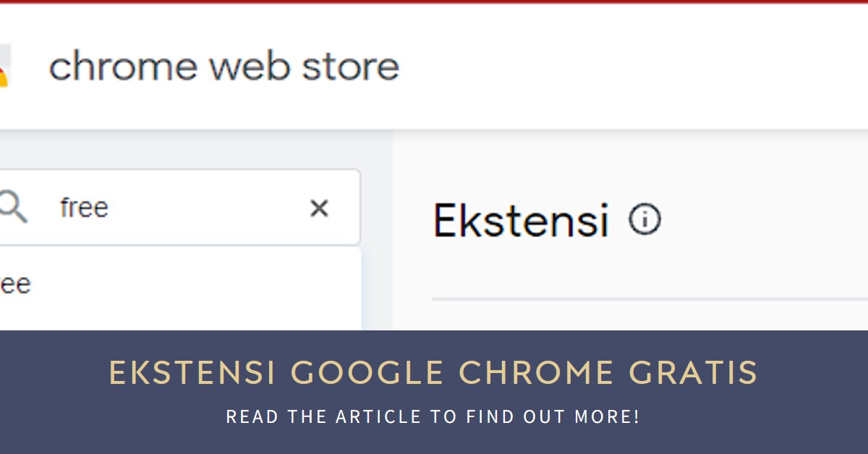The width and height of the screenshot is (868, 454).
Task: Open the info icon beside Ekstensi
Action: (x=644, y=220)
